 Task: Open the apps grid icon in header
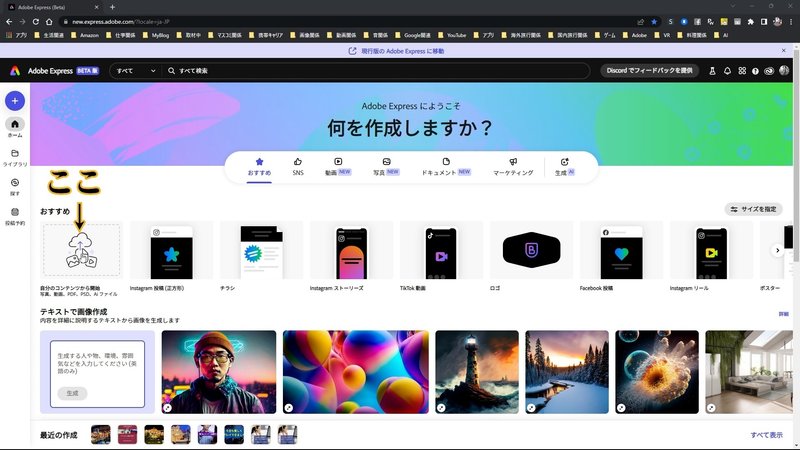pos(742,71)
